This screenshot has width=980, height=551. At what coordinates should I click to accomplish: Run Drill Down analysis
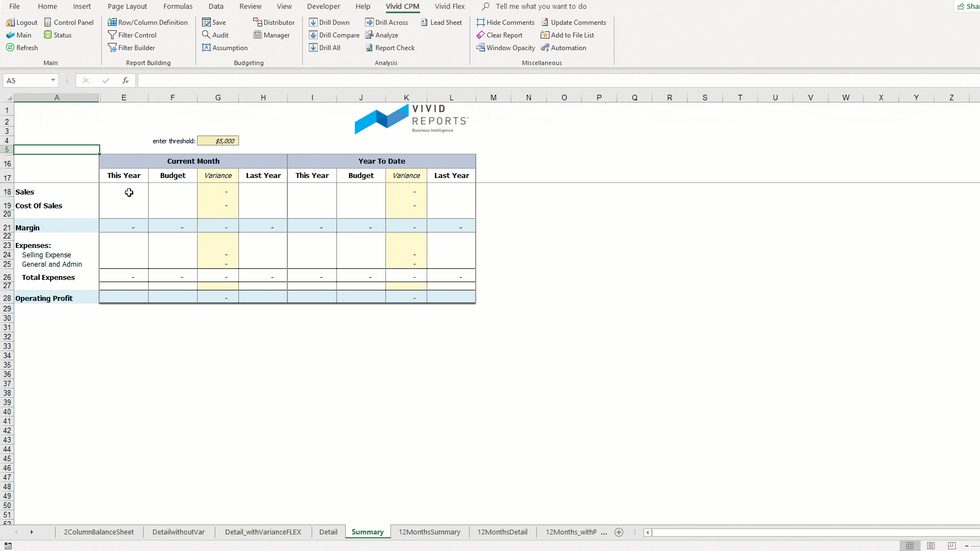tap(329, 23)
